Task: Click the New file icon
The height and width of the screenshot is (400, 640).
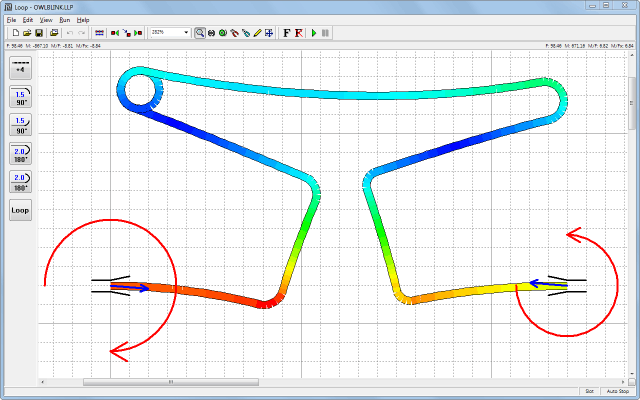Action: click(15, 33)
